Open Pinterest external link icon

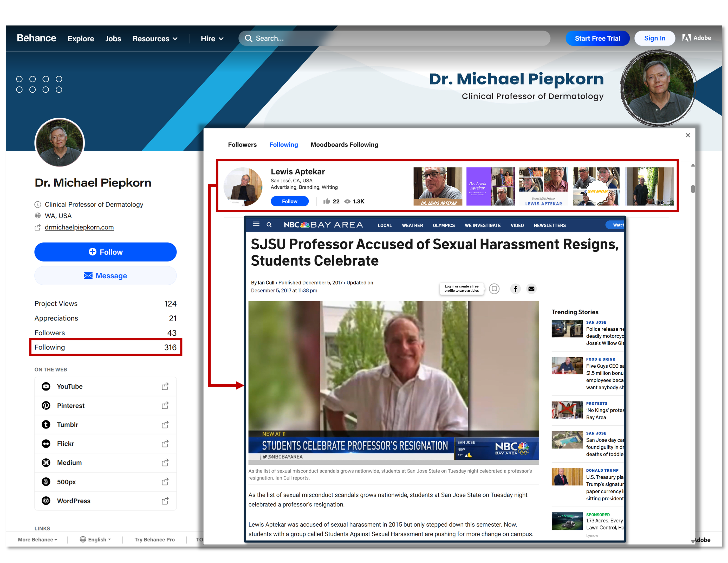point(165,405)
